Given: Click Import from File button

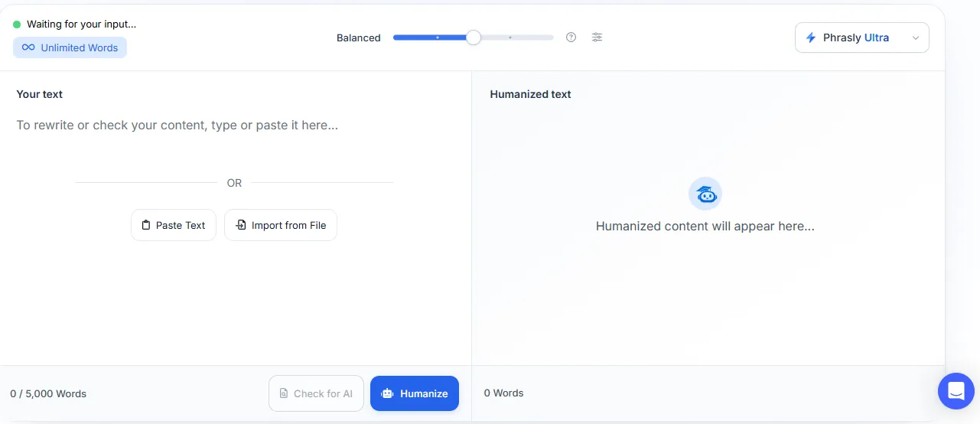Looking at the screenshot, I should click(281, 225).
